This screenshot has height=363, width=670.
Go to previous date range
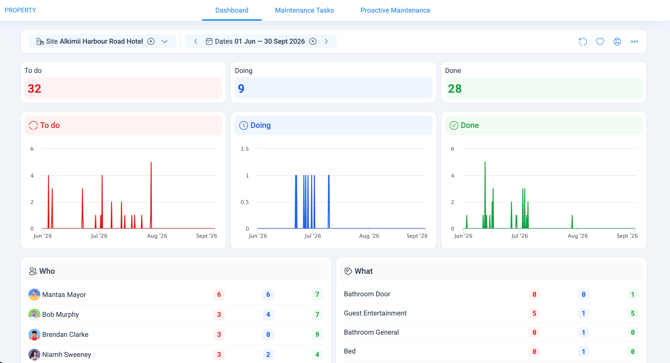tap(196, 41)
